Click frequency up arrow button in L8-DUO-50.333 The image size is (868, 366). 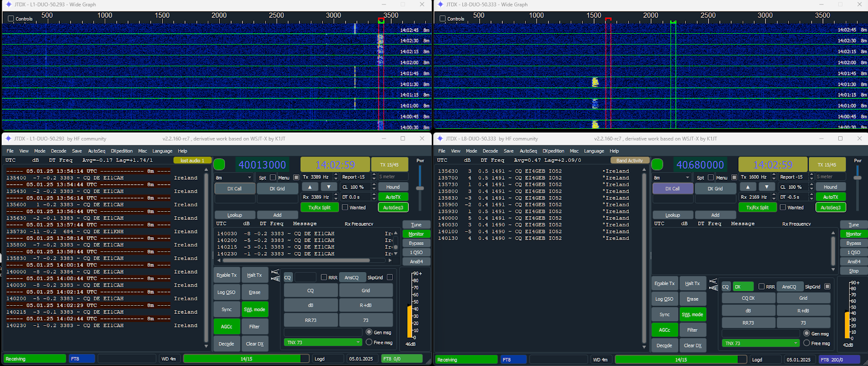tap(748, 187)
